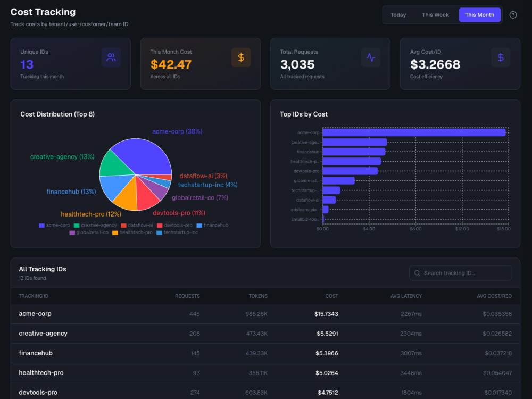Click the dataflow-ai (3%) pie label
Screen dimensions: 532x399
(x=203, y=176)
